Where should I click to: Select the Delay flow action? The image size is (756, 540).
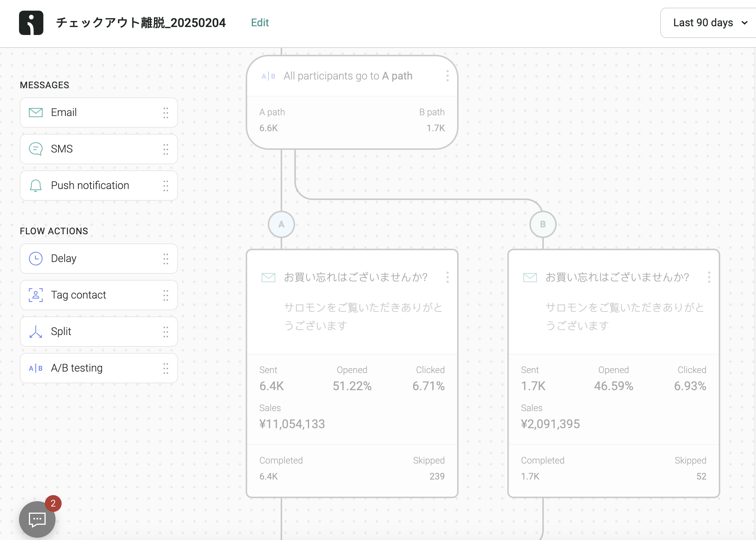(x=99, y=259)
